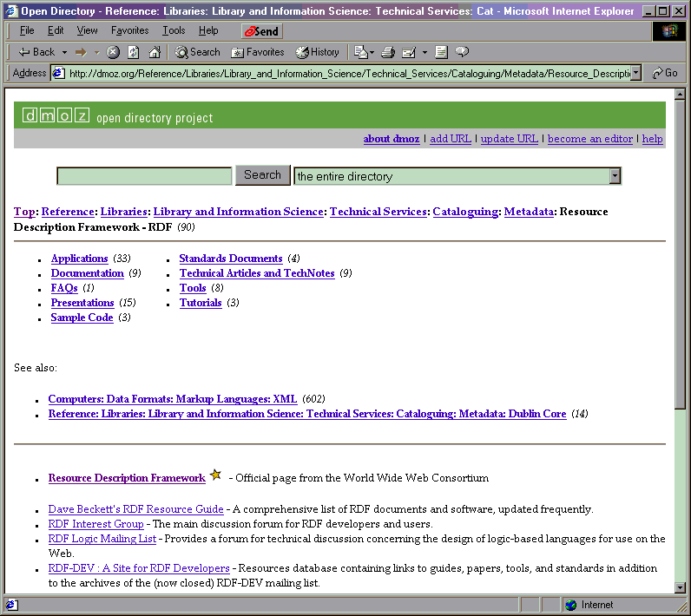The height and width of the screenshot is (616, 691).
Task: Go to the Home page icon
Action: 155,52
